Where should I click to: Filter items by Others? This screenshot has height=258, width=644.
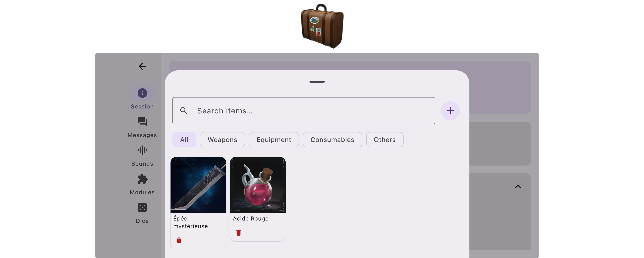click(x=384, y=140)
